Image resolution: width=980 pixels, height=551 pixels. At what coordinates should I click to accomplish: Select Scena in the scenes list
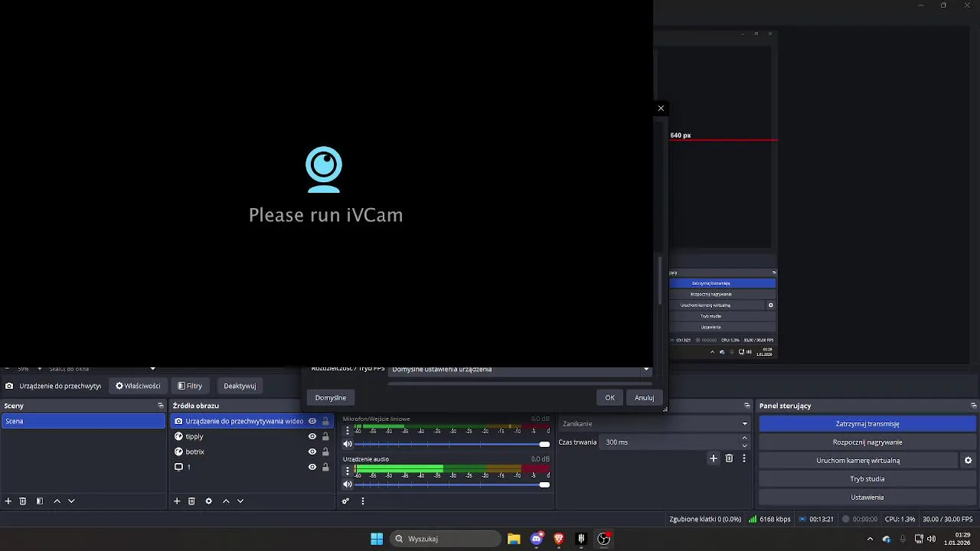83,421
